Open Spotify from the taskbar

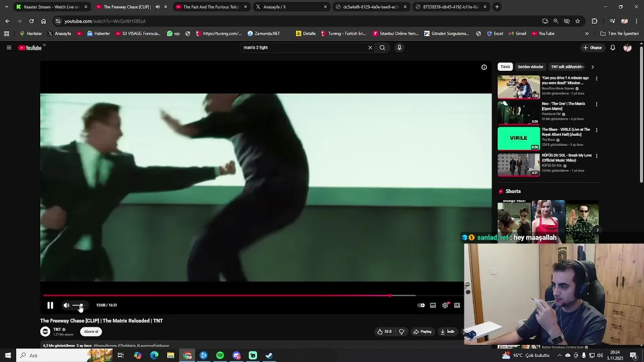tap(220, 355)
